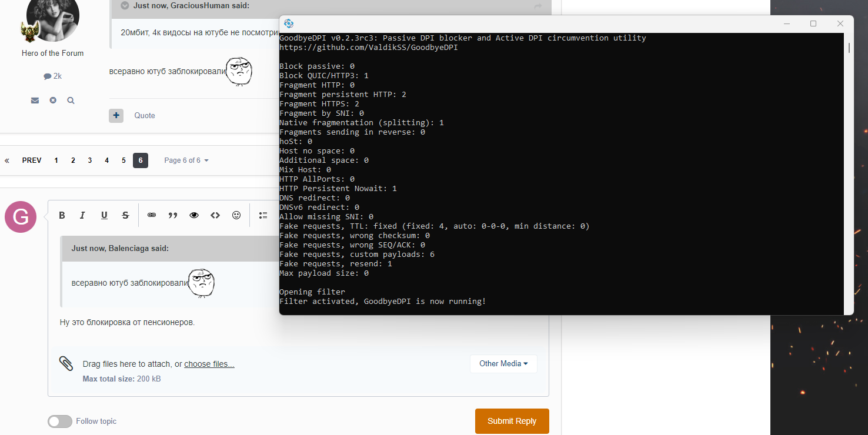
Task: Insert a code block with the code icon
Action: 215,216
